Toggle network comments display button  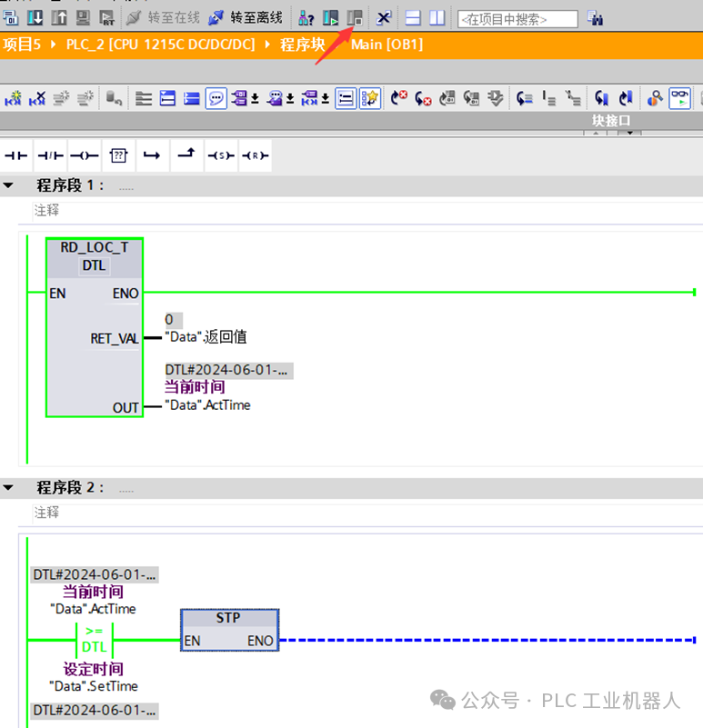(346, 98)
